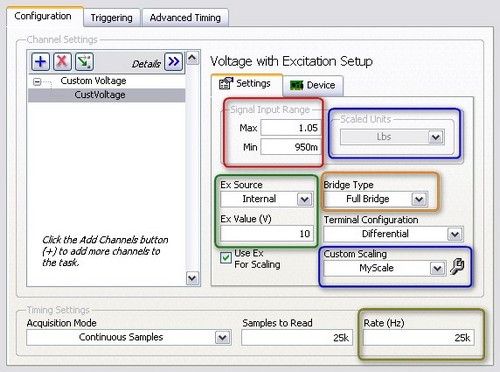Click the Rate (Hz) input field

(x=419, y=338)
